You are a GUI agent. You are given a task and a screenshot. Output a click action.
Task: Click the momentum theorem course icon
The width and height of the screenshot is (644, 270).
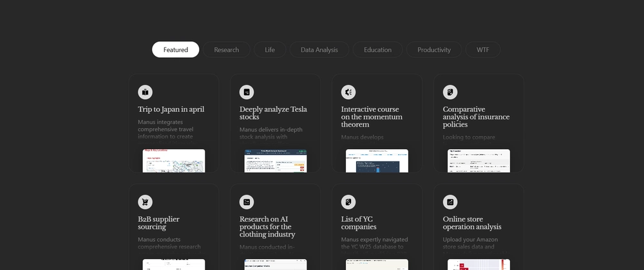348,92
